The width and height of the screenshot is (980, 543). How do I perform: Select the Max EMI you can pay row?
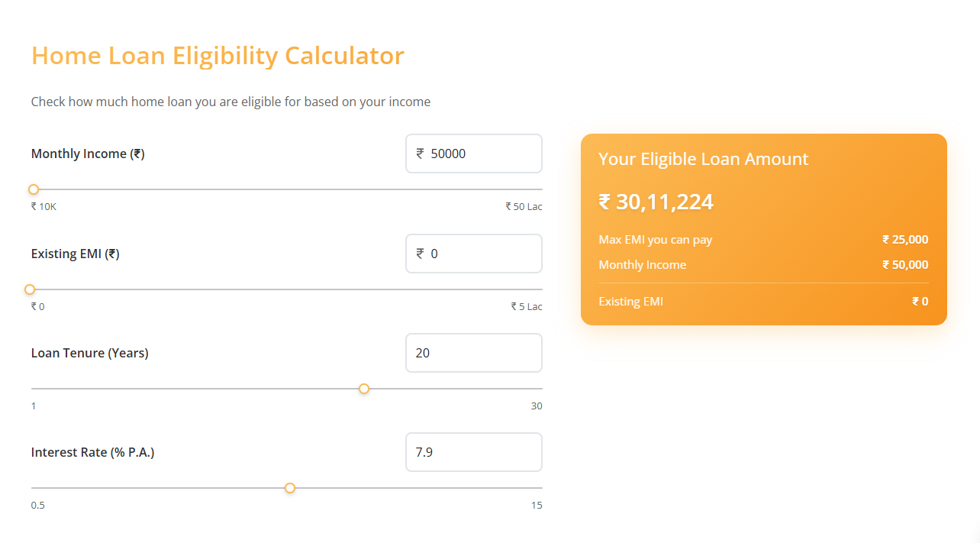tap(655, 239)
